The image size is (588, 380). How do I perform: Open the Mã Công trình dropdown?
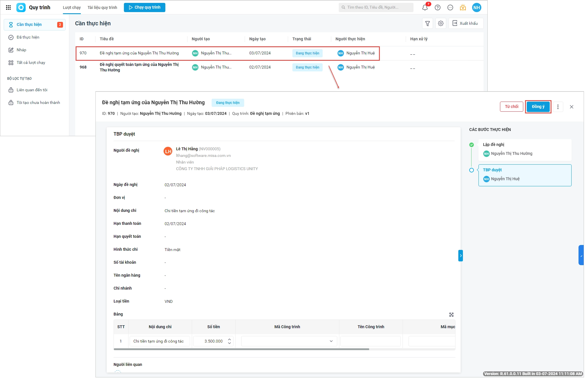pyautogui.click(x=289, y=341)
